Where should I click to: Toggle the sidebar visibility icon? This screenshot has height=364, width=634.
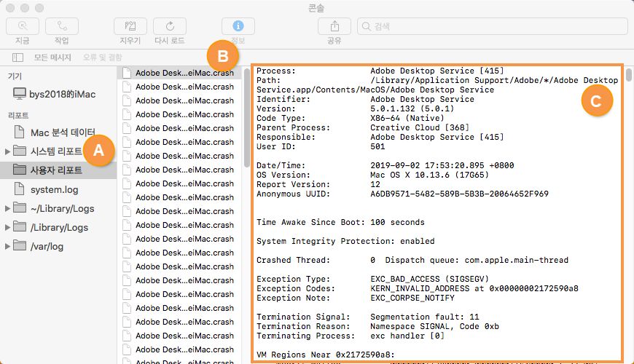[17, 58]
